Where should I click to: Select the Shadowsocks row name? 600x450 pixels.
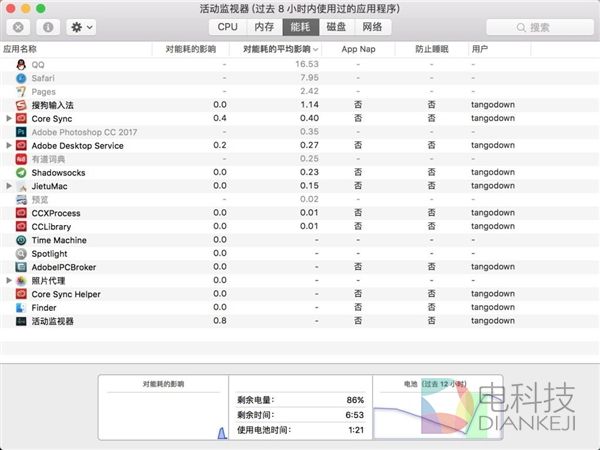point(58,173)
